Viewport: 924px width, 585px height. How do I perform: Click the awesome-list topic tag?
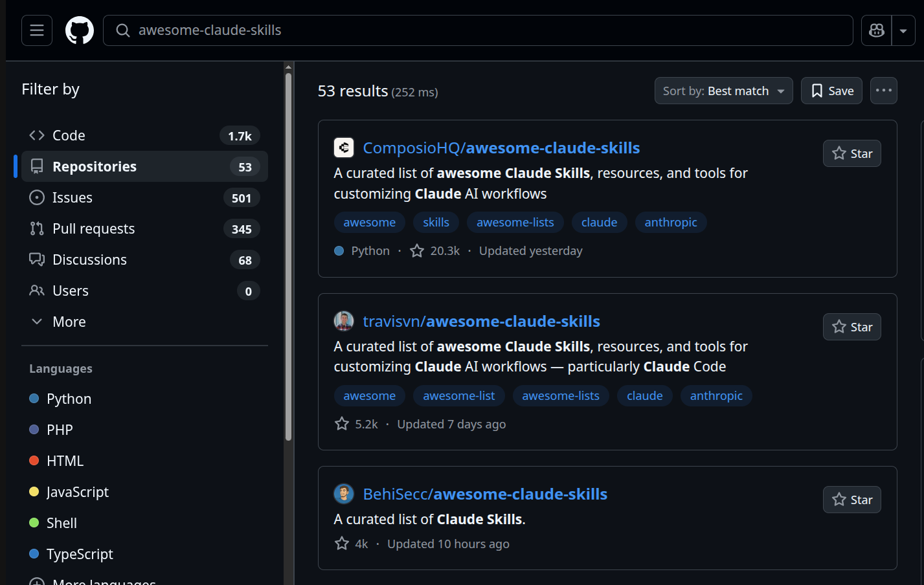pyautogui.click(x=458, y=396)
